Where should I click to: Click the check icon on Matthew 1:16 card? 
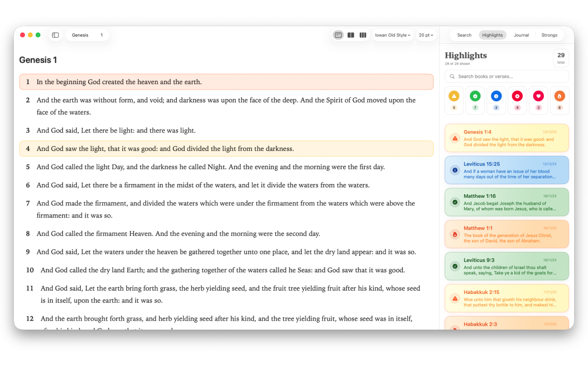point(455,202)
